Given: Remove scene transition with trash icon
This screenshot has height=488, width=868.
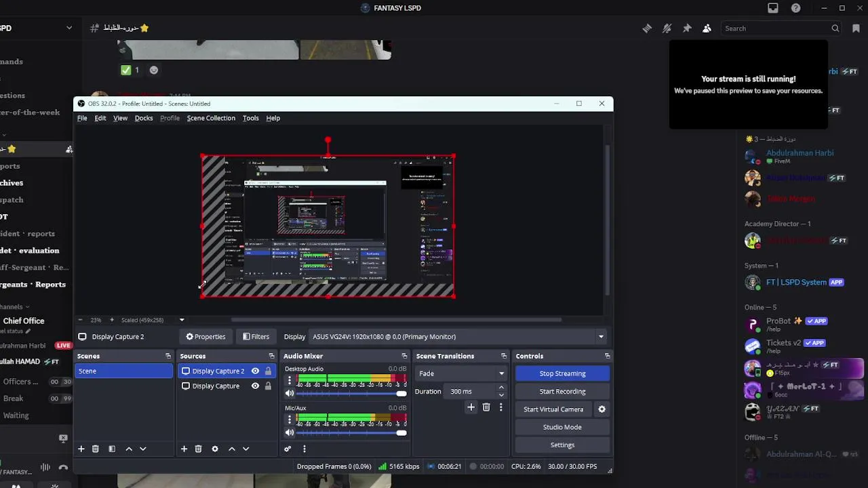Looking at the screenshot, I should point(486,407).
